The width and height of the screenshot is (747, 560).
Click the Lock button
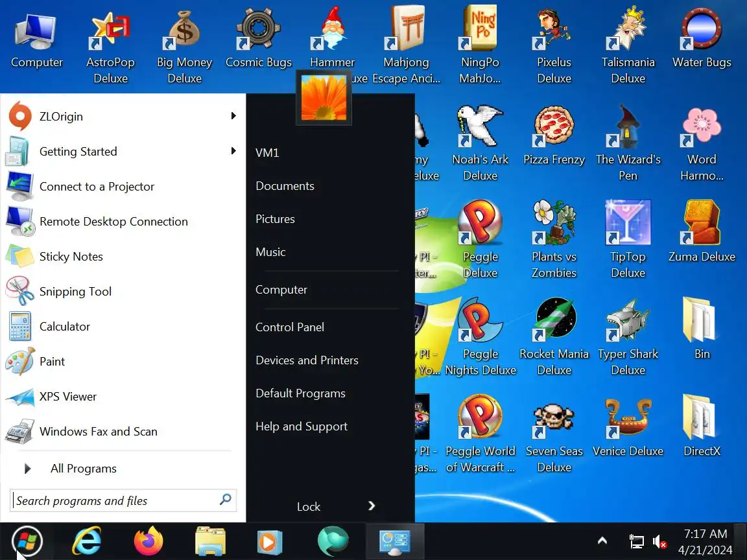pos(308,506)
